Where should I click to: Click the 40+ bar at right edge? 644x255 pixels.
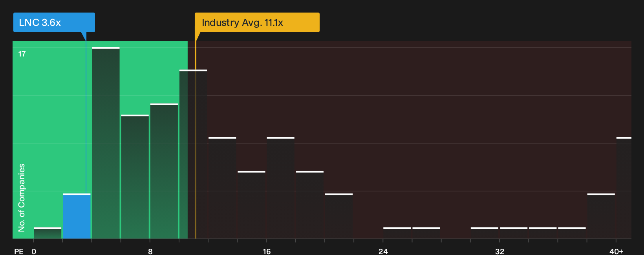click(x=624, y=188)
